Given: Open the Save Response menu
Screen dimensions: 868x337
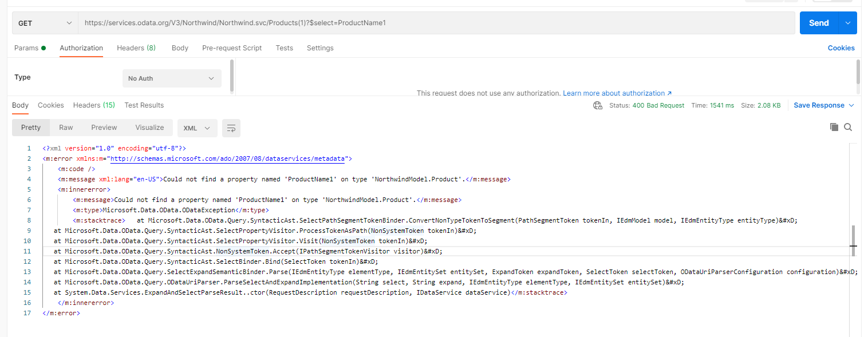Looking at the screenshot, I should [823, 105].
